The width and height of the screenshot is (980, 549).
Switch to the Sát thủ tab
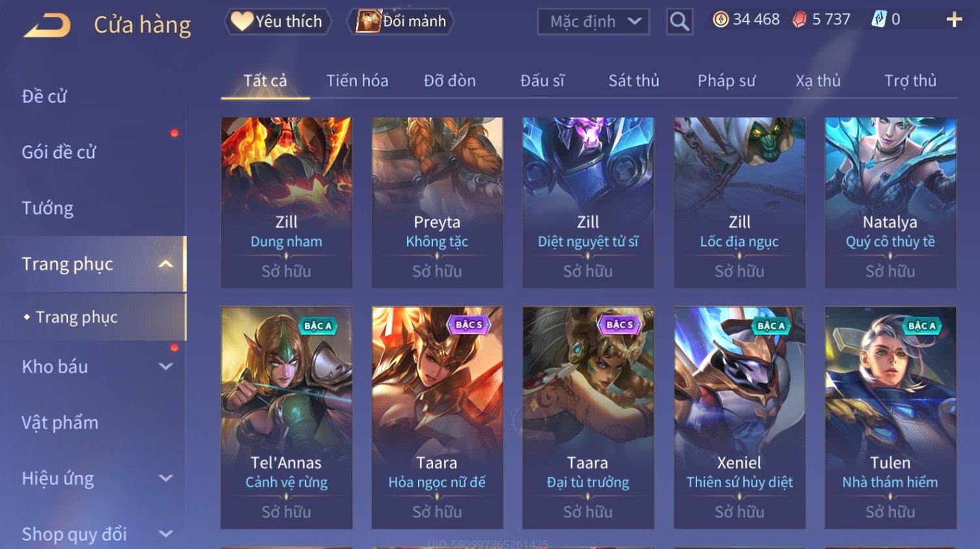click(x=634, y=81)
